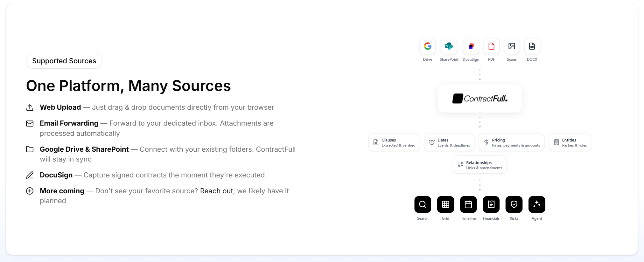Click the DOCX label under document icon
Viewport: 644px width, 262px height.
pos(532,59)
